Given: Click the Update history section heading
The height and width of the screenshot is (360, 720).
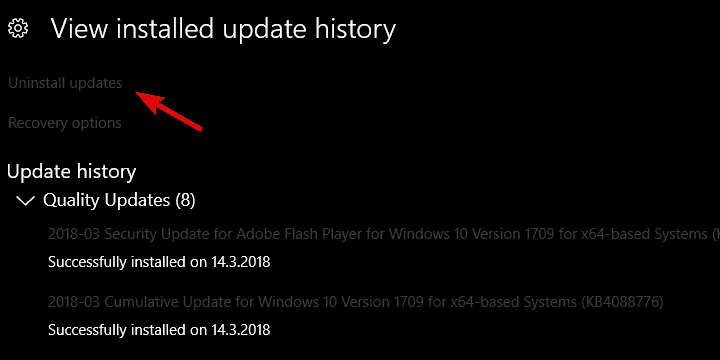Looking at the screenshot, I should [72, 172].
